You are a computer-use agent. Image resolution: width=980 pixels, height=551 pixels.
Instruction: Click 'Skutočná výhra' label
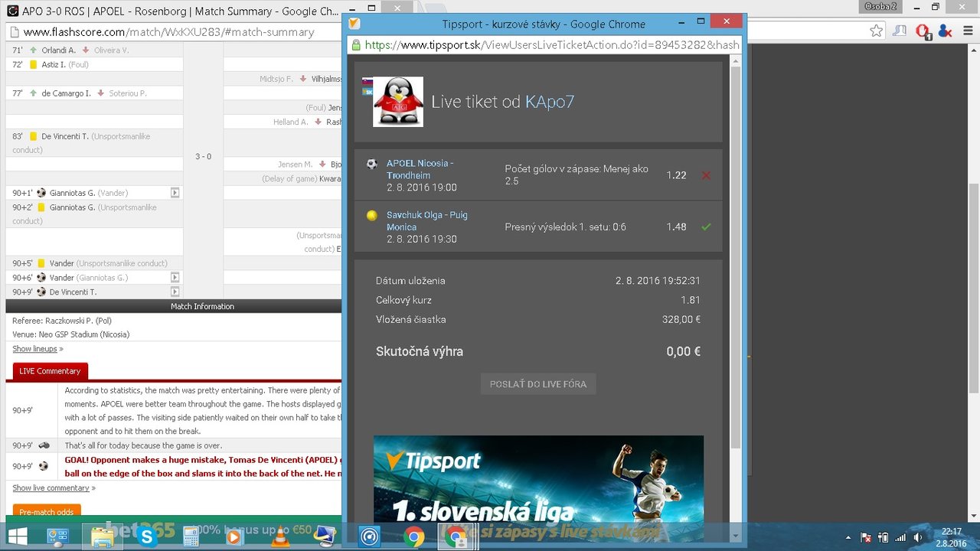coord(420,352)
